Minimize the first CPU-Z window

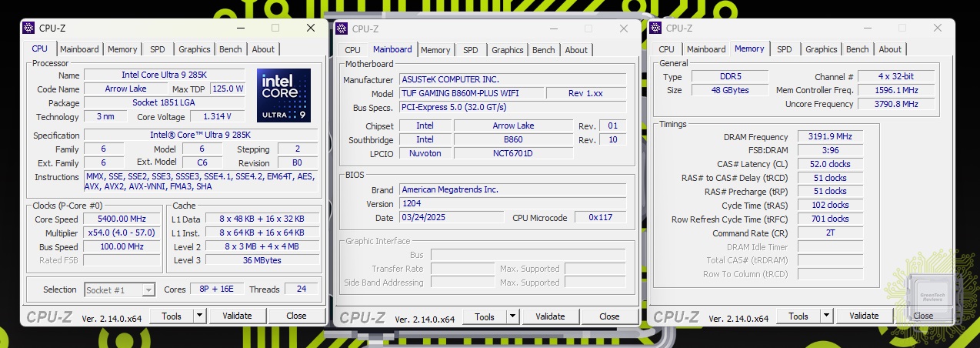tap(241, 28)
